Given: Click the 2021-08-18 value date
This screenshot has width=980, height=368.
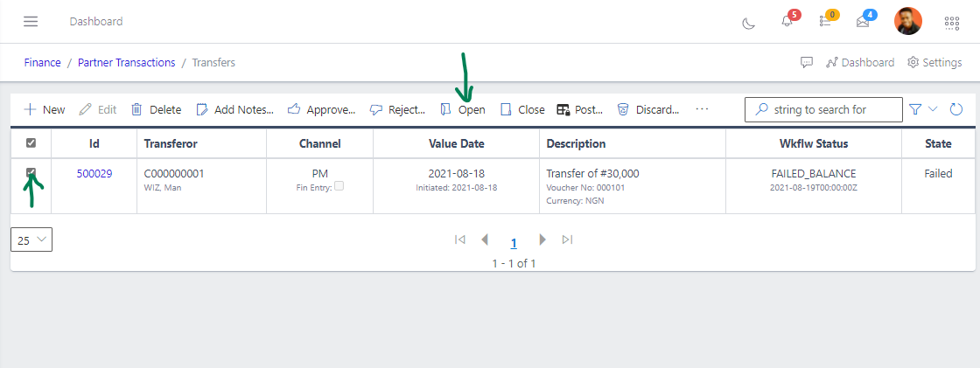Looking at the screenshot, I should [456, 174].
